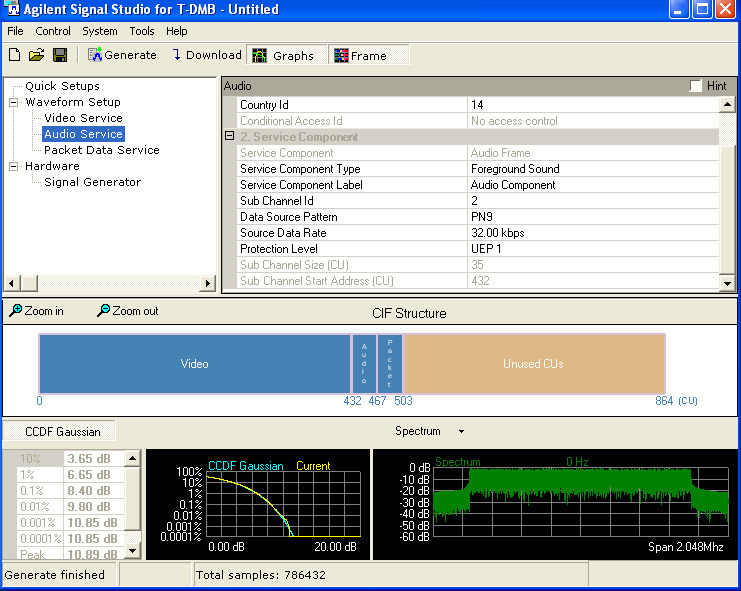Viewport: 741px width, 591px height.
Task: Select Audio Service tree item
Action: pyautogui.click(x=83, y=134)
